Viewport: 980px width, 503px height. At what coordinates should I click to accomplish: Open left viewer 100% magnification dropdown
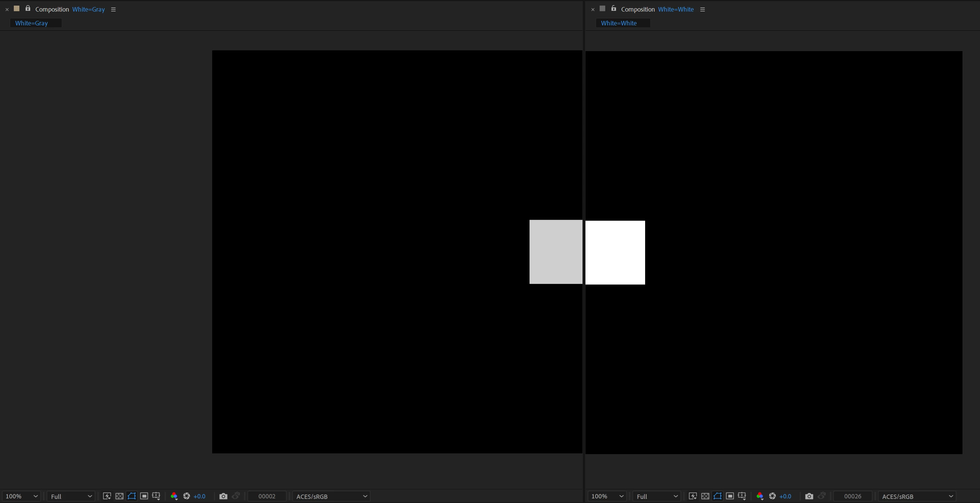21,496
